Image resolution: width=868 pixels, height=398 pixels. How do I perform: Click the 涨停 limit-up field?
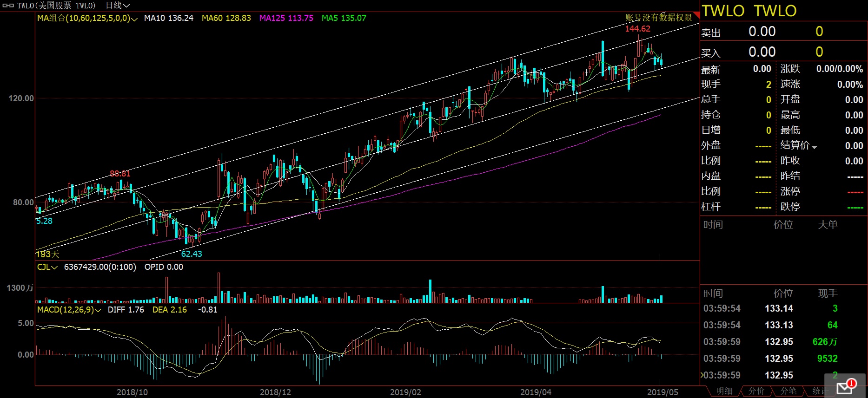(x=822, y=191)
